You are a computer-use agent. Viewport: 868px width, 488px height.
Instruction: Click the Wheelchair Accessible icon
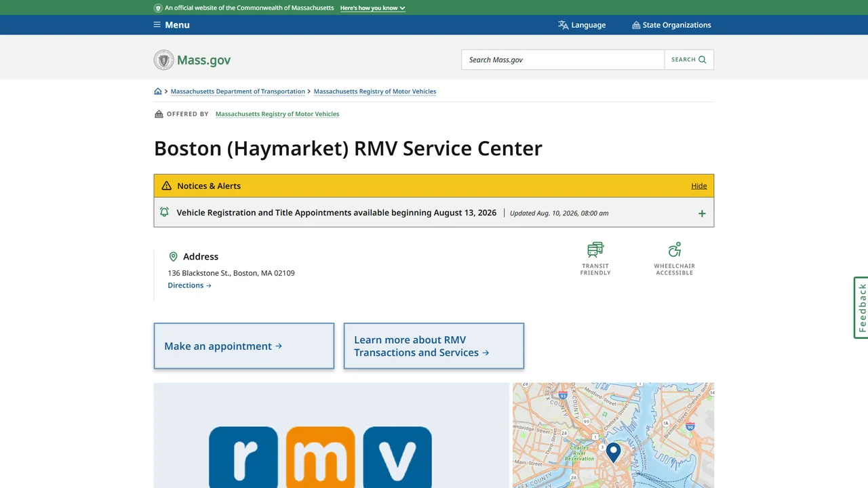click(x=674, y=250)
